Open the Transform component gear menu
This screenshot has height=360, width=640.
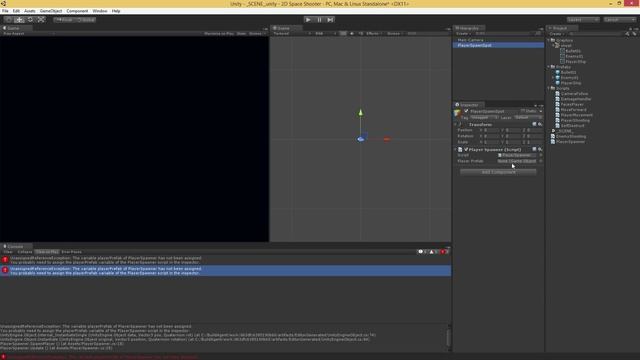click(x=540, y=124)
